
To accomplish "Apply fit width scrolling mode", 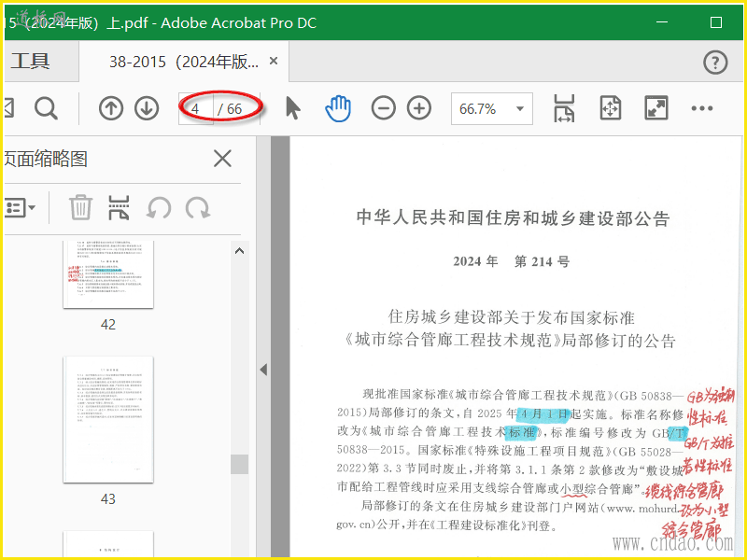I will 564,108.
